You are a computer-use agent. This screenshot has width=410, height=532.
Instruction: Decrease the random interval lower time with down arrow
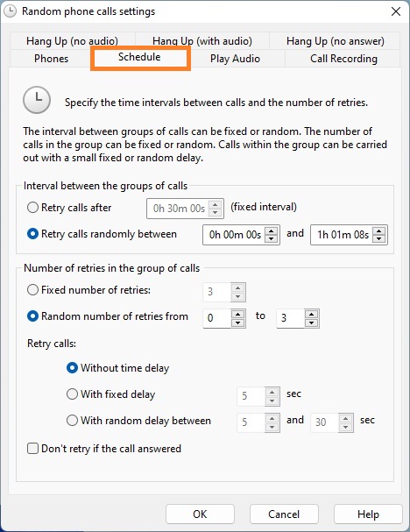(272, 238)
